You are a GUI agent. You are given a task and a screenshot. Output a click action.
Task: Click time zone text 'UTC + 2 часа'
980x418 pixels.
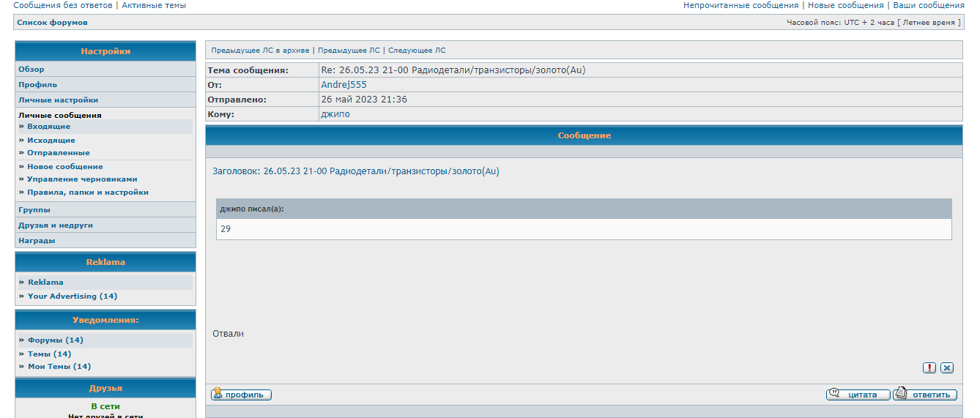pos(869,23)
